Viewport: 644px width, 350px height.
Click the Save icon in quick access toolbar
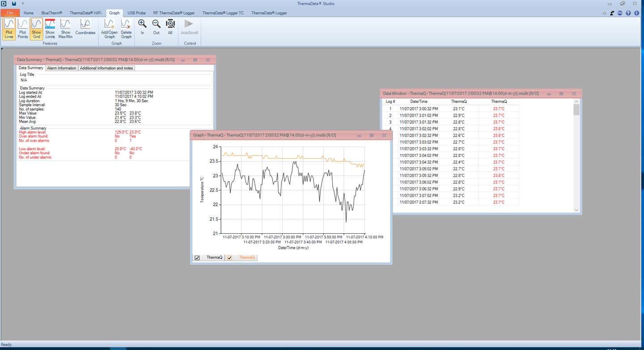point(14,4)
